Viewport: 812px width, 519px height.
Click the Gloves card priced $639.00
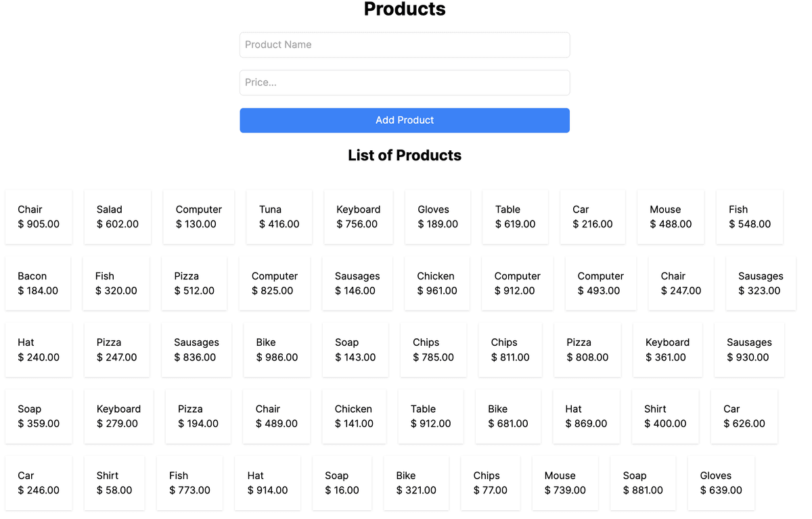[721, 483]
